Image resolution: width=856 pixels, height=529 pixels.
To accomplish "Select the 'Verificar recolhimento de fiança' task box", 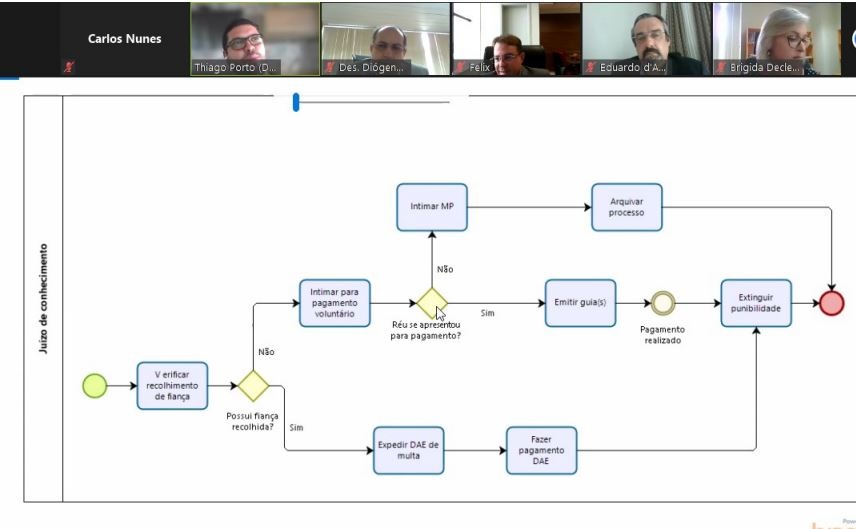I will tap(172, 386).
